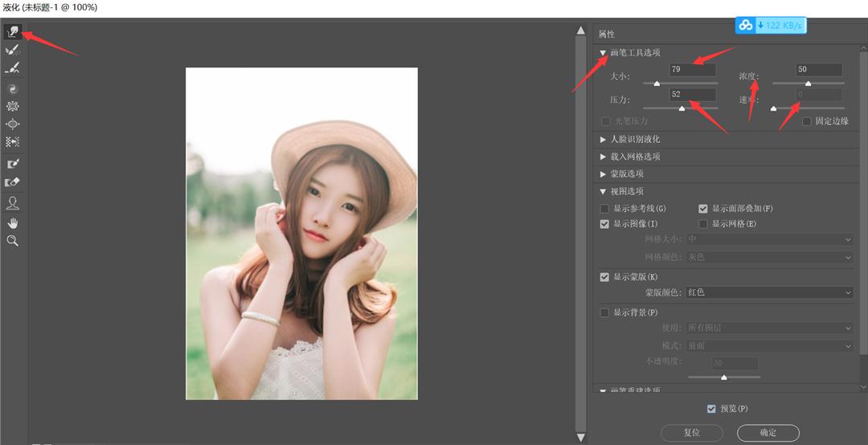The height and width of the screenshot is (445, 868).
Task: Enable 固定边缘 checkbox
Action: tap(807, 121)
